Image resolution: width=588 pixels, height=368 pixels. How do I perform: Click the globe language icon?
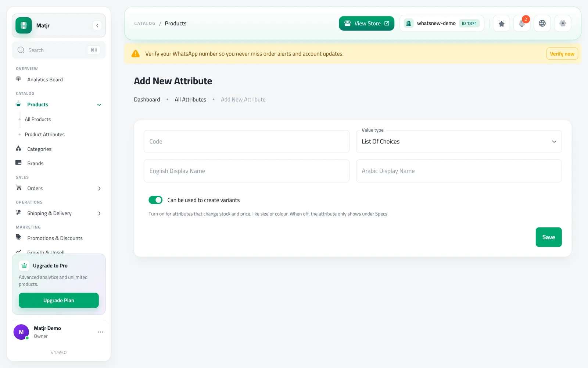pos(542,24)
